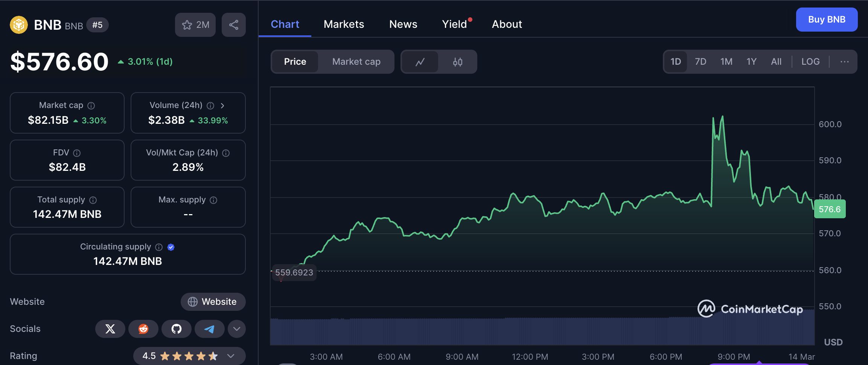Open chart more options ellipsis menu
The width and height of the screenshot is (868, 365).
[844, 62]
